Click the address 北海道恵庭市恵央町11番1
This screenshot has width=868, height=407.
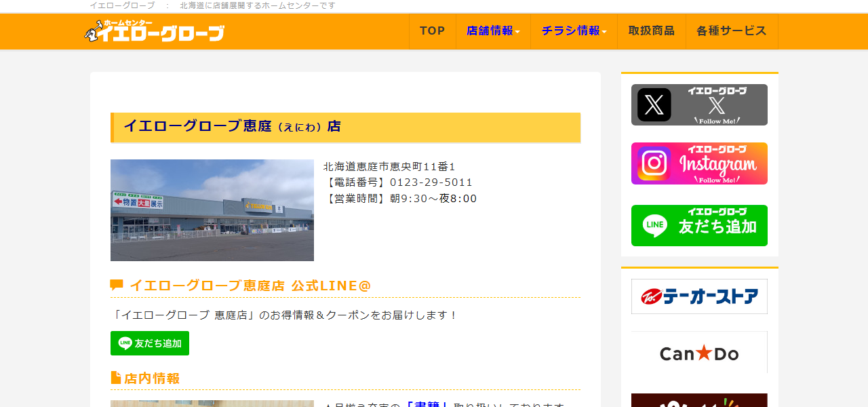[x=389, y=166]
